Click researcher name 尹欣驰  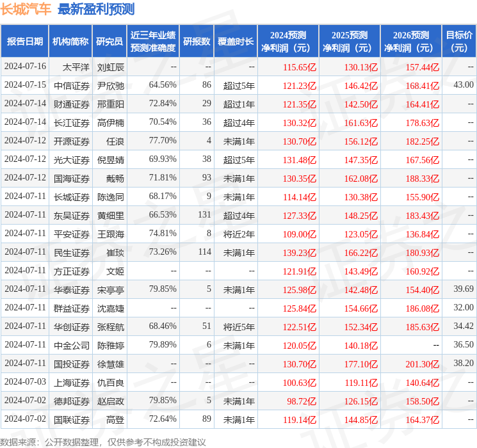tap(111, 86)
